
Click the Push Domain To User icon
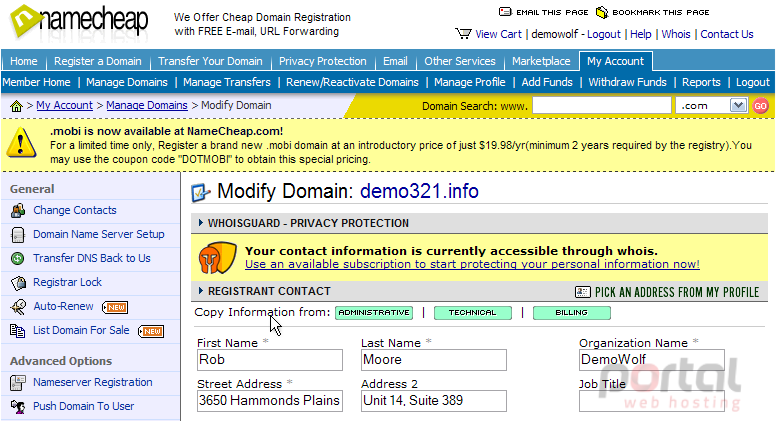point(18,407)
